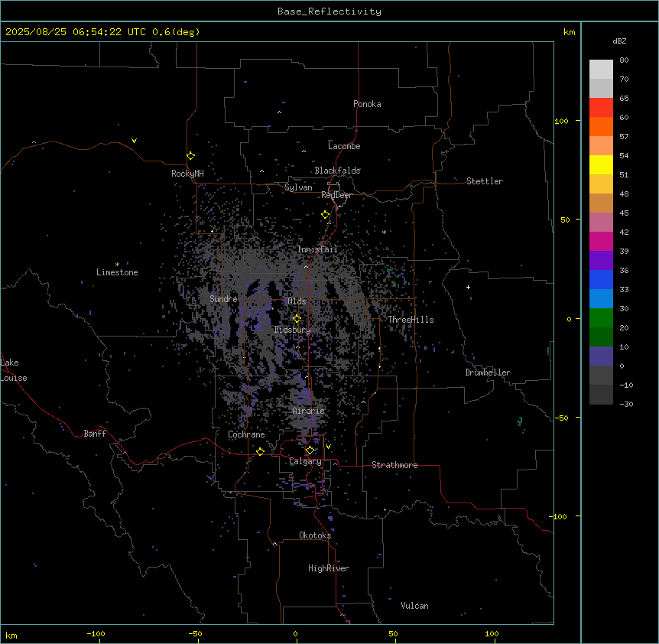The height and width of the screenshot is (644, 659).
Task: Select the Innisfail label
Action: tap(317, 249)
